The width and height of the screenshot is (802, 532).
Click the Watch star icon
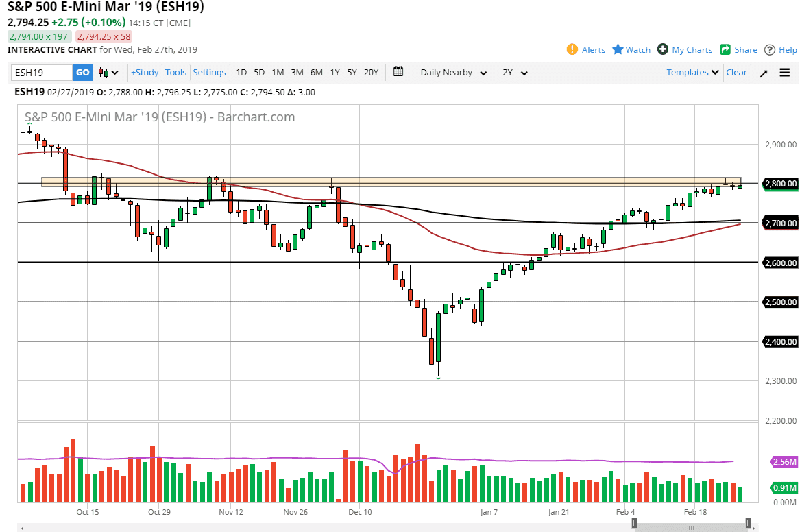pyautogui.click(x=618, y=49)
